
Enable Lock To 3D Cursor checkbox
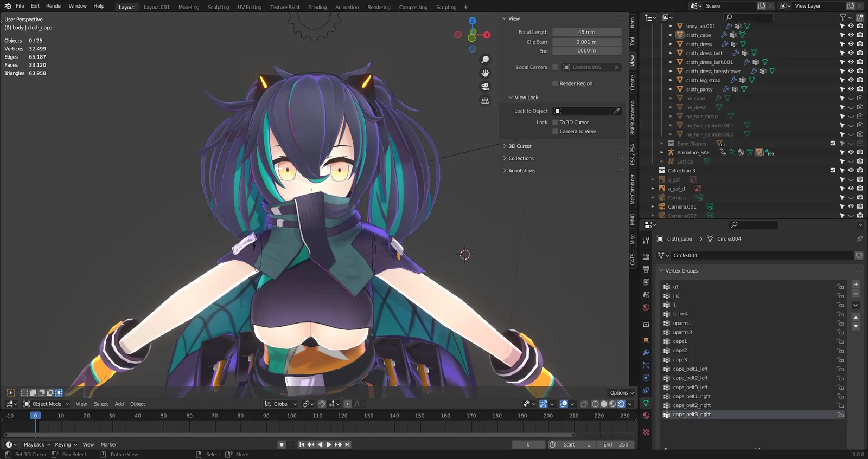tap(555, 122)
